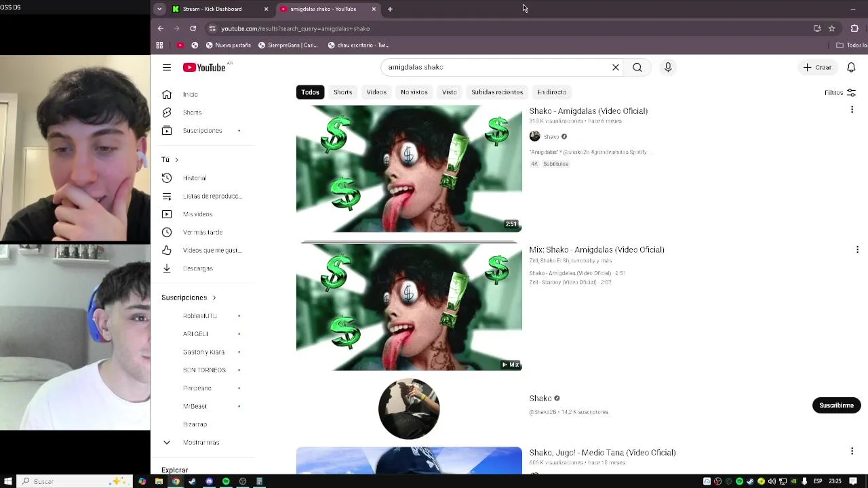Click the Shako - Amígdalas (Video Oficial) title
Image resolution: width=868 pixels, height=488 pixels.
[x=589, y=111]
